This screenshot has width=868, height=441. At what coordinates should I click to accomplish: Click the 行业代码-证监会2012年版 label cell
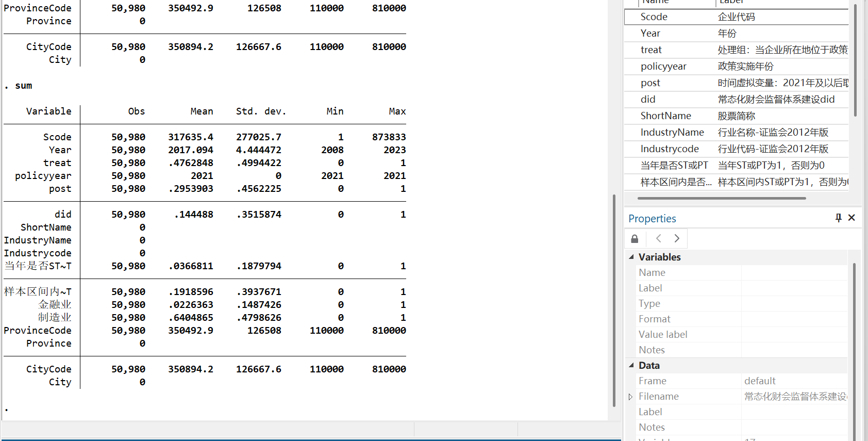[773, 149]
